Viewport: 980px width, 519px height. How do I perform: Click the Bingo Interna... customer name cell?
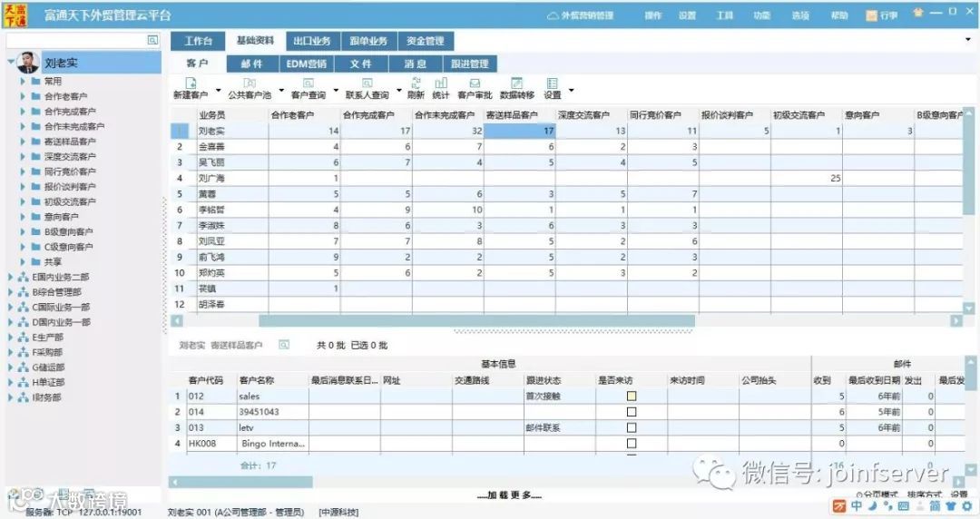(x=273, y=444)
